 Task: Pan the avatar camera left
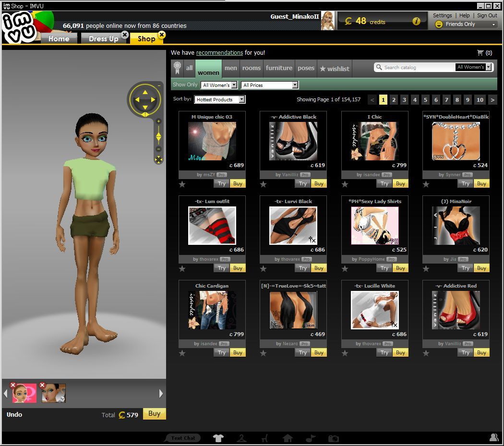click(137, 100)
